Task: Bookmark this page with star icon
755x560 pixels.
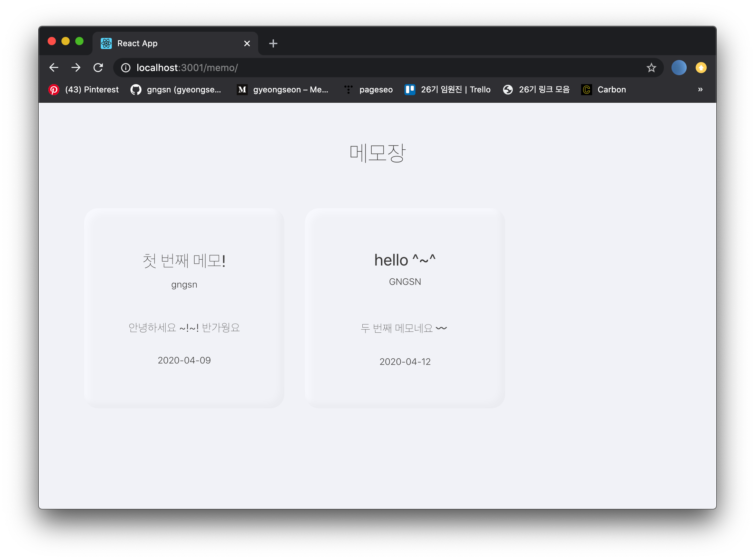Action: click(x=651, y=68)
